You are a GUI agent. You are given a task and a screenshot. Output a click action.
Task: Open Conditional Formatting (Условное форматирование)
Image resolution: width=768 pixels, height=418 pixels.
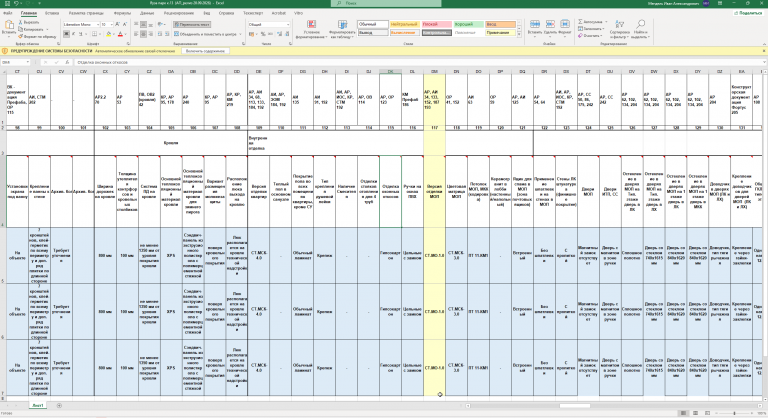[x=312, y=29]
